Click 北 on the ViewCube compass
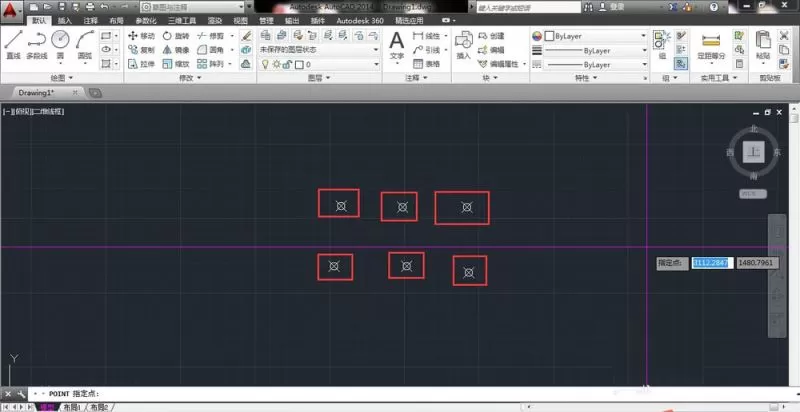Viewport: 800px width, 412px height. [754, 129]
